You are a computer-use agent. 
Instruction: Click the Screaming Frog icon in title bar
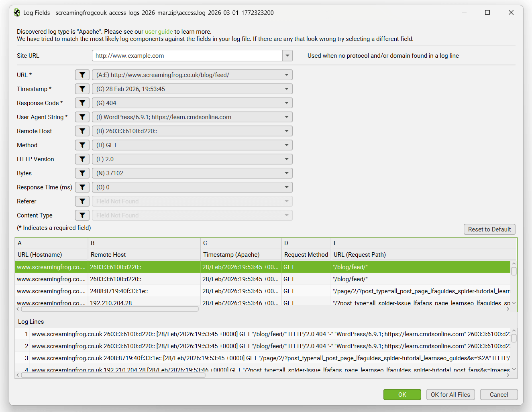tap(17, 13)
